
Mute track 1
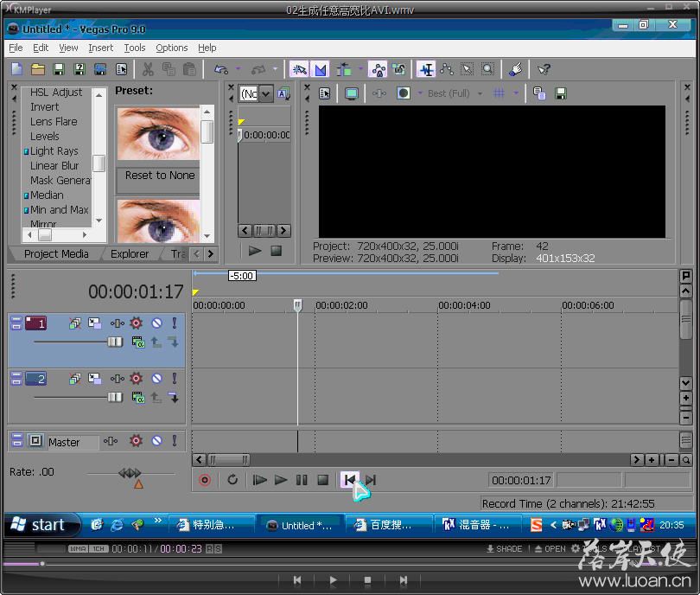[156, 323]
